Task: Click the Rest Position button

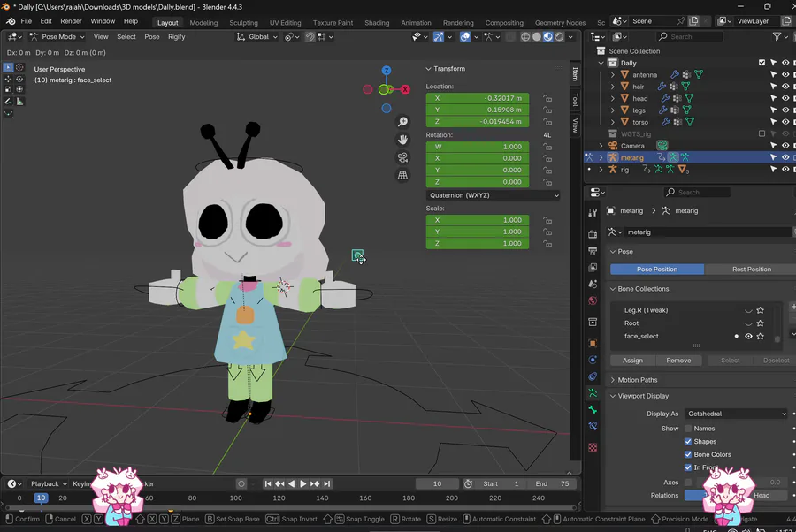Action: coord(750,270)
